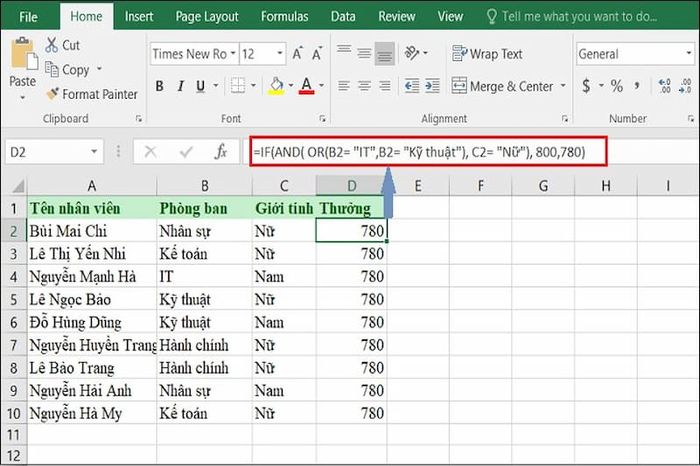
Task: Open Clipboard group dialog launcher
Action: [139, 118]
